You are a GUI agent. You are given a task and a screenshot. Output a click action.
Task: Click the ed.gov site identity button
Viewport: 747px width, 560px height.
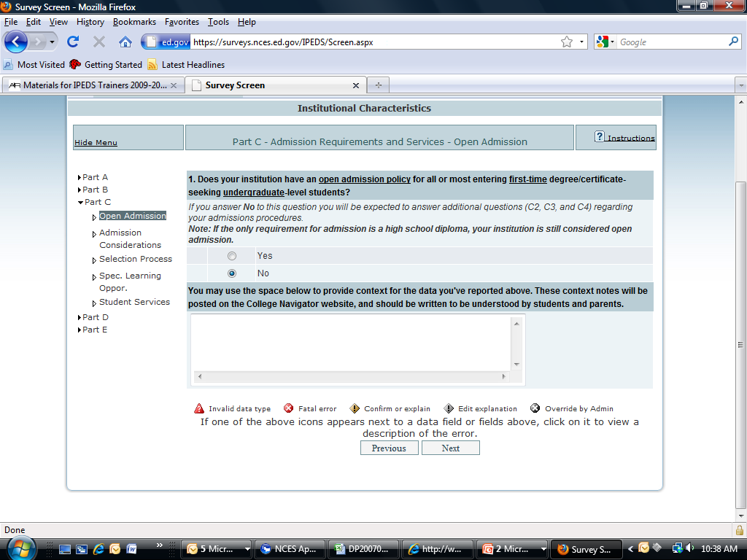tap(166, 42)
